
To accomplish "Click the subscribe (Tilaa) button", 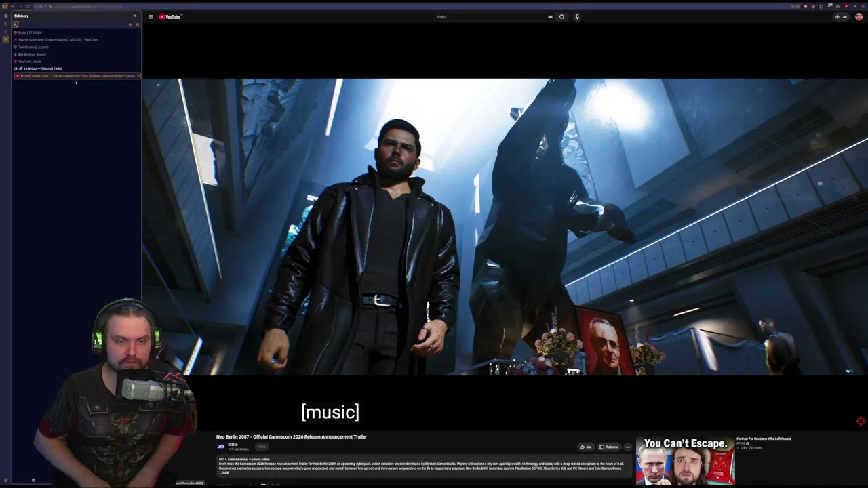I will coord(262,447).
